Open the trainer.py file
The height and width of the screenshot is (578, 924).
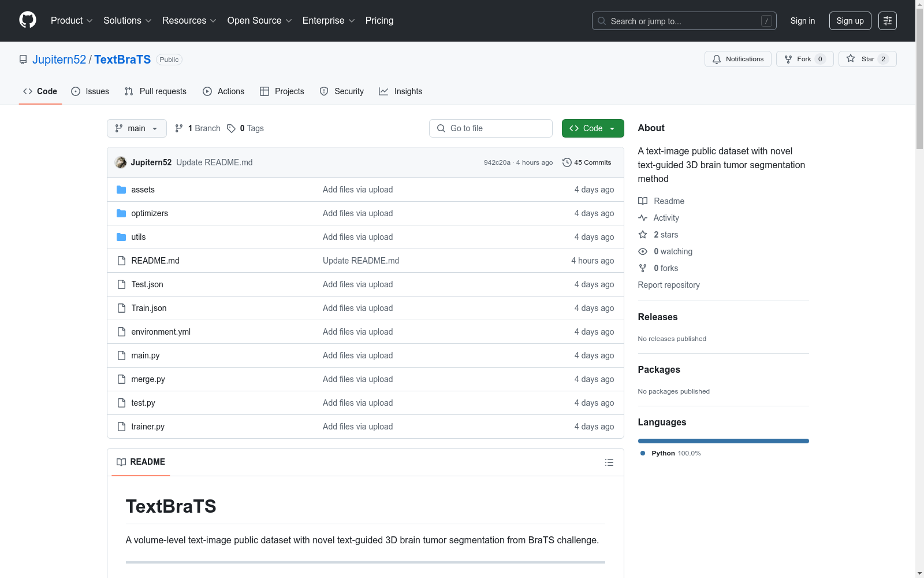click(148, 427)
